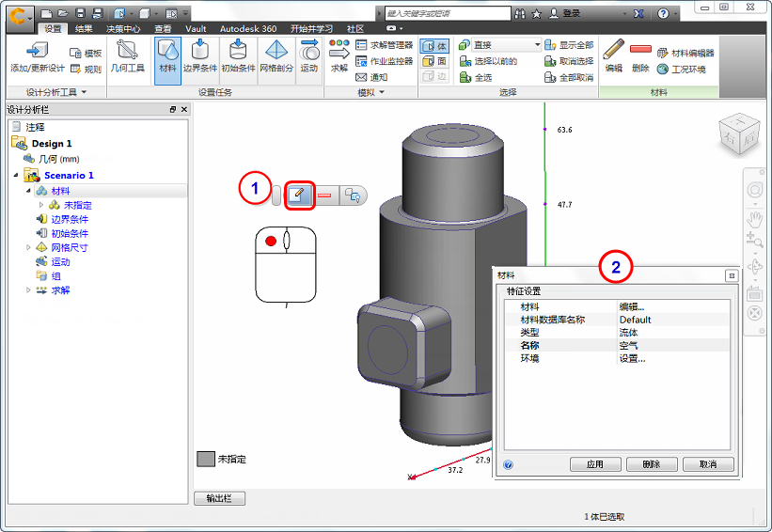Click the Rules (规则) icon
This screenshot has height=532, width=772.
(x=86, y=69)
